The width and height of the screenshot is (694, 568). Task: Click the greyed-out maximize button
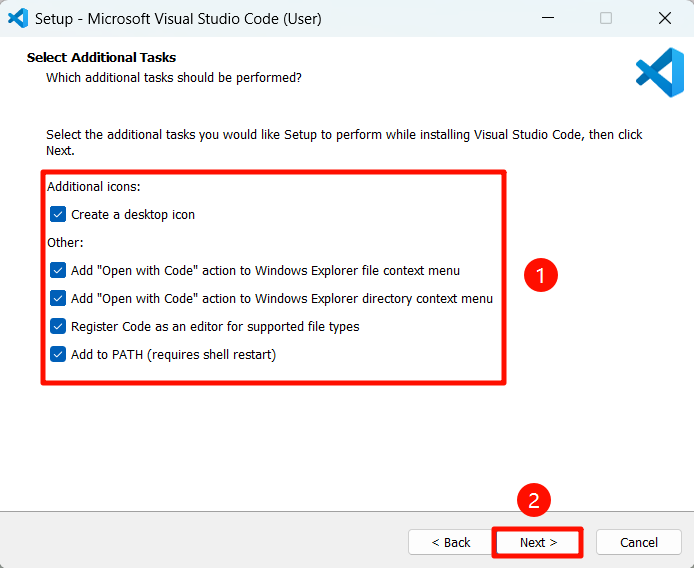pyautogui.click(x=606, y=18)
